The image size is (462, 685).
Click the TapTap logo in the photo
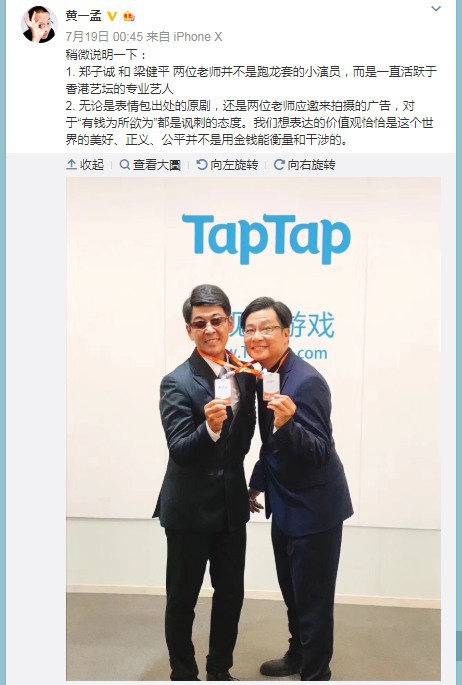[x=266, y=237]
